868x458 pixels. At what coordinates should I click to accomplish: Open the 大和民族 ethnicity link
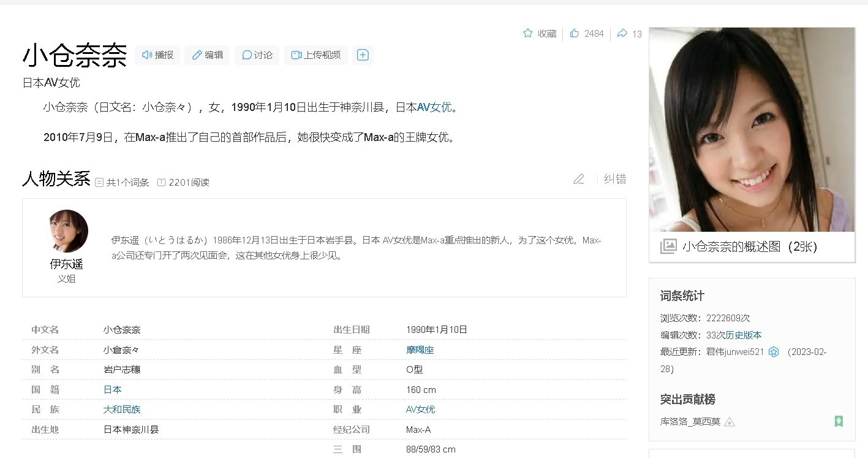(x=122, y=410)
